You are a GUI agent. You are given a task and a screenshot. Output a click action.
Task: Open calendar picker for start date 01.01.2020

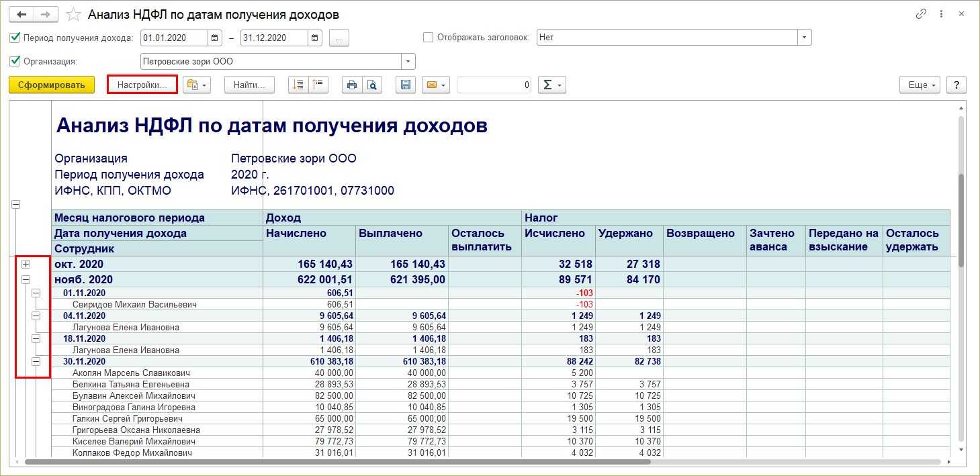coord(215,38)
